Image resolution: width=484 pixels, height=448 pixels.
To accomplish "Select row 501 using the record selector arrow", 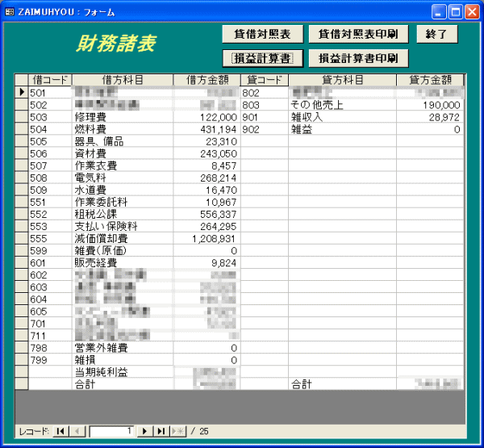I will click(22, 93).
